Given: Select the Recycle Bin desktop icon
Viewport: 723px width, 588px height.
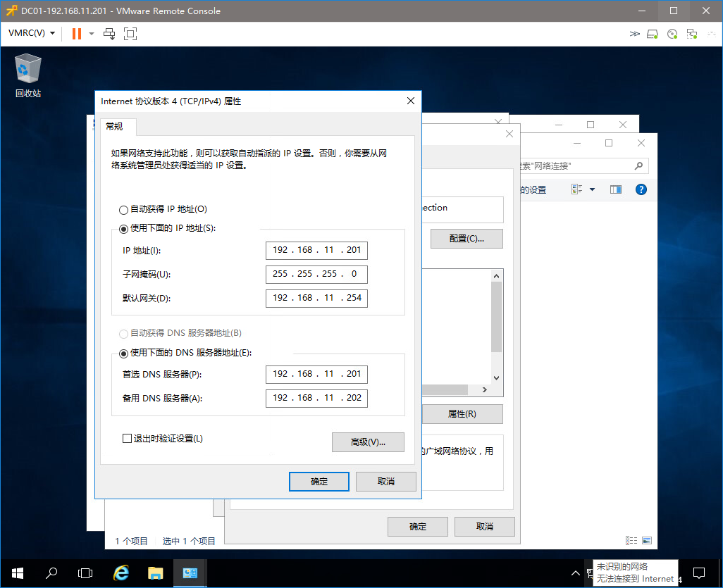Looking at the screenshot, I should point(28,75).
